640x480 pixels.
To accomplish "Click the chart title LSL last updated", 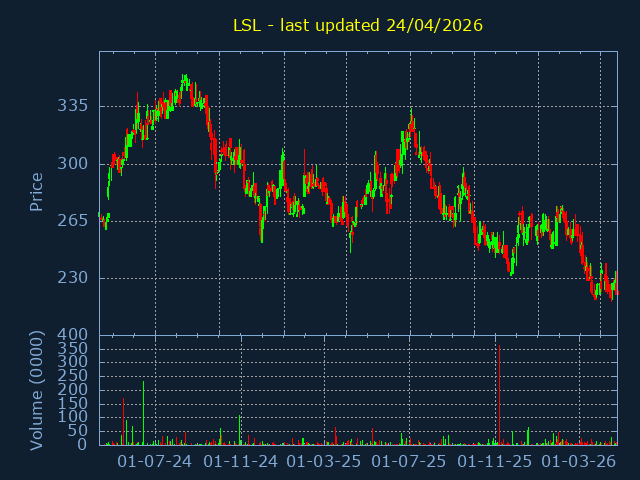I will pyautogui.click(x=357, y=25).
